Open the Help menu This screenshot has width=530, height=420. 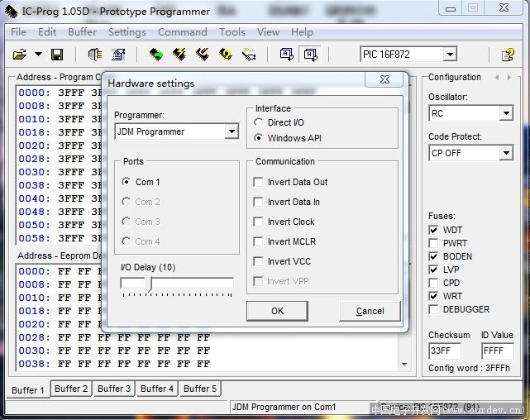coord(302,32)
